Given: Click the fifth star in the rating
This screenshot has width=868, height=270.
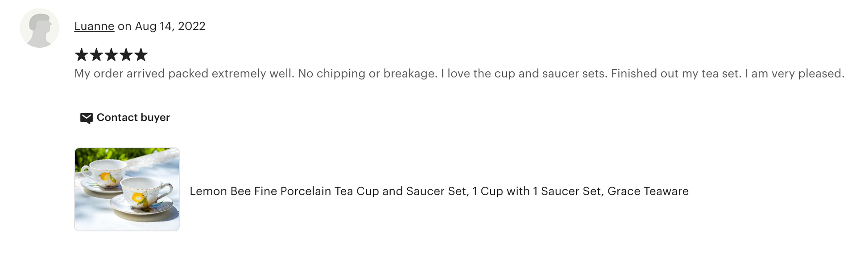Looking at the screenshot, I should pyautogui.click(x=141, y=55).
